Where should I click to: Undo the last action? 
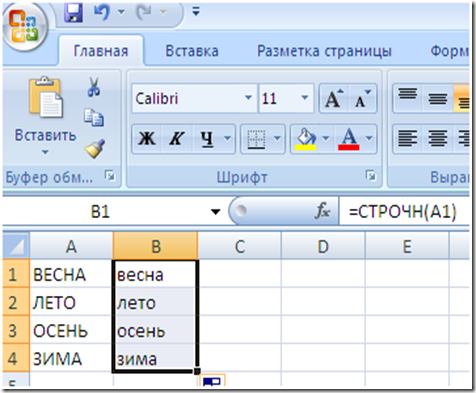(x=102, y=12)
